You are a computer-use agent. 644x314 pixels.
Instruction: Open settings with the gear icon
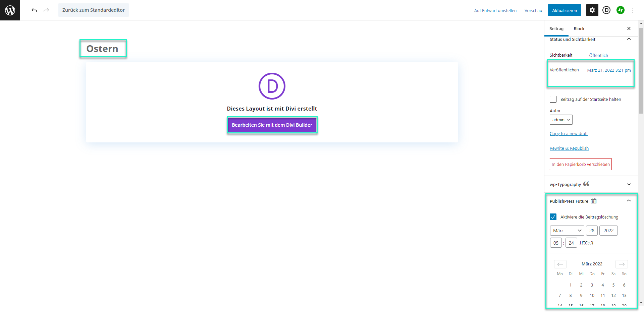592,10
